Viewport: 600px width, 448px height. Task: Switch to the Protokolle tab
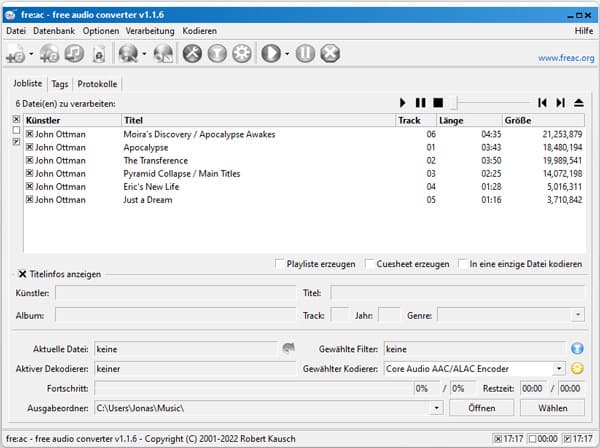[x=97, y=84]
